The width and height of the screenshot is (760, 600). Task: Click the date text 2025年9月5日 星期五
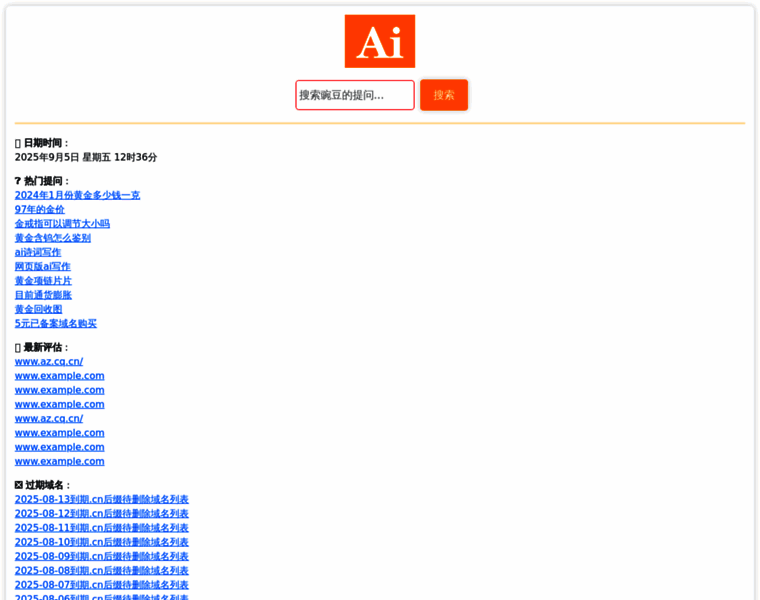(63, 157)
